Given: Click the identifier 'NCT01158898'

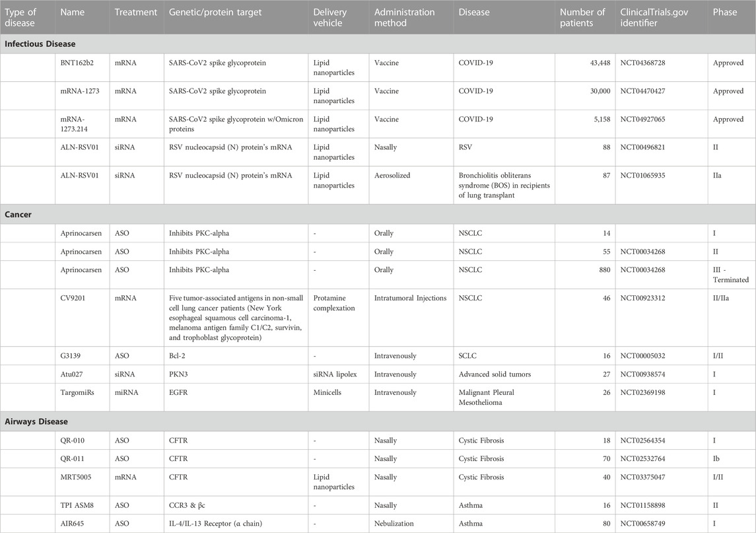Looking at the screenshot, I should point(642,505).
